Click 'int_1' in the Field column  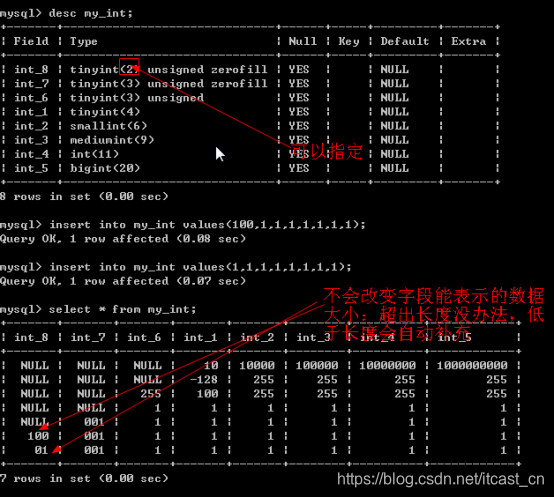[31, 112]
